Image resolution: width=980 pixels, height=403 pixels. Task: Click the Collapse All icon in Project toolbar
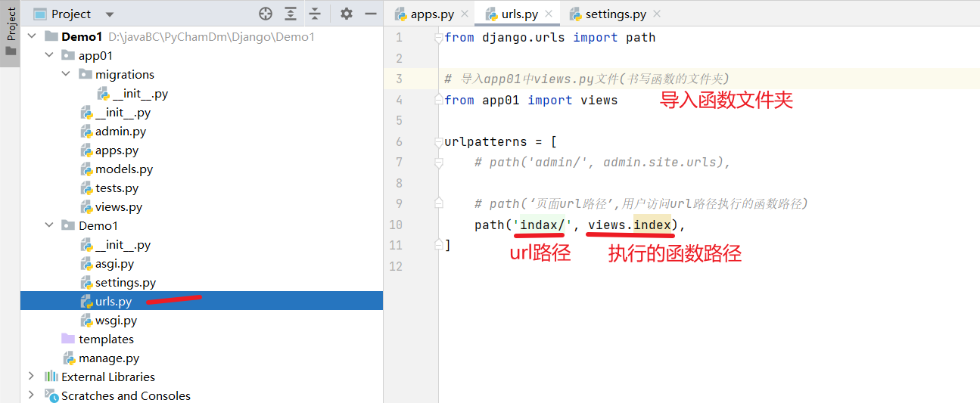pos(315,14)
